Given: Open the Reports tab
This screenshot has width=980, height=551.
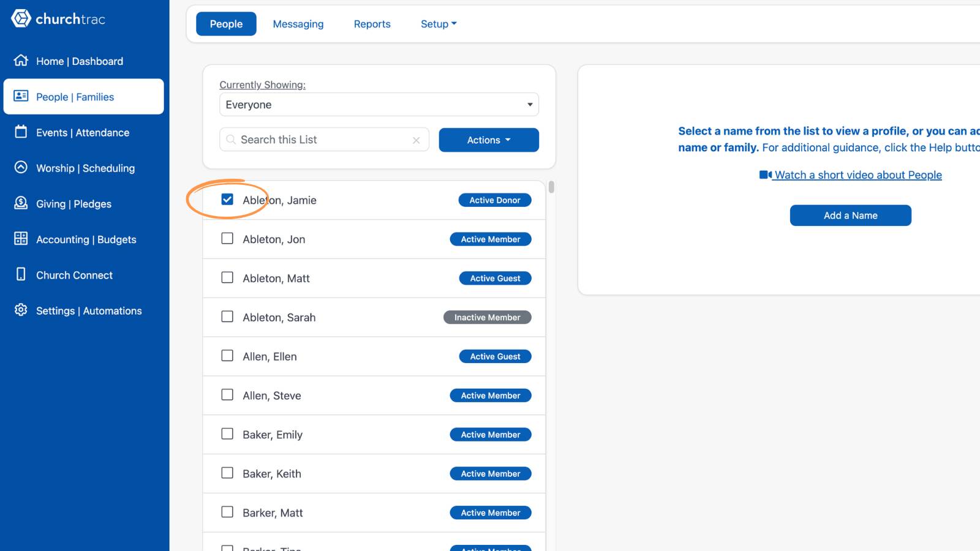Looking at the screenshot, I should click(x=372, y=24).
